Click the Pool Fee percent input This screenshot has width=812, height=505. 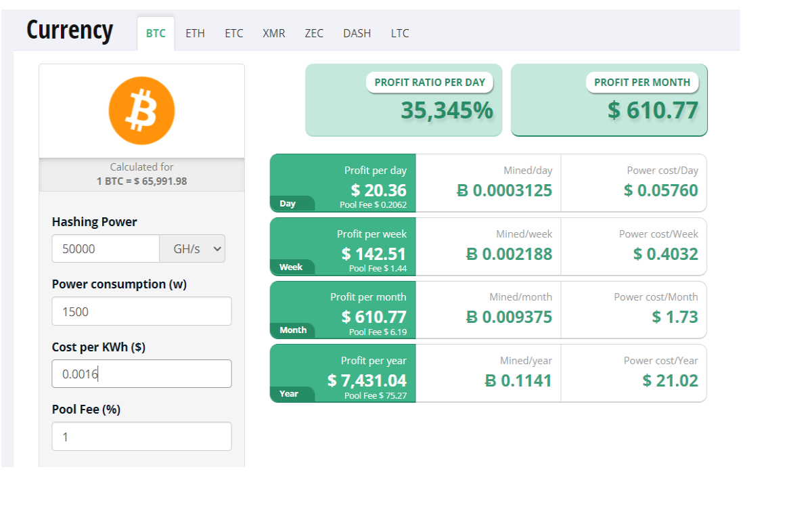point(141,437)
